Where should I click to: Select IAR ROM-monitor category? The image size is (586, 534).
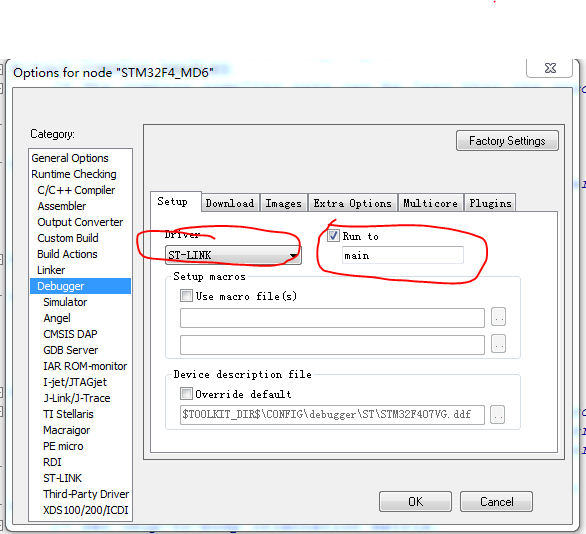(85, 366)
